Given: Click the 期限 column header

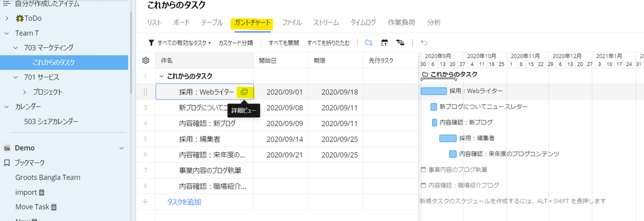Looking at the screenshot, I should (335, 61).
